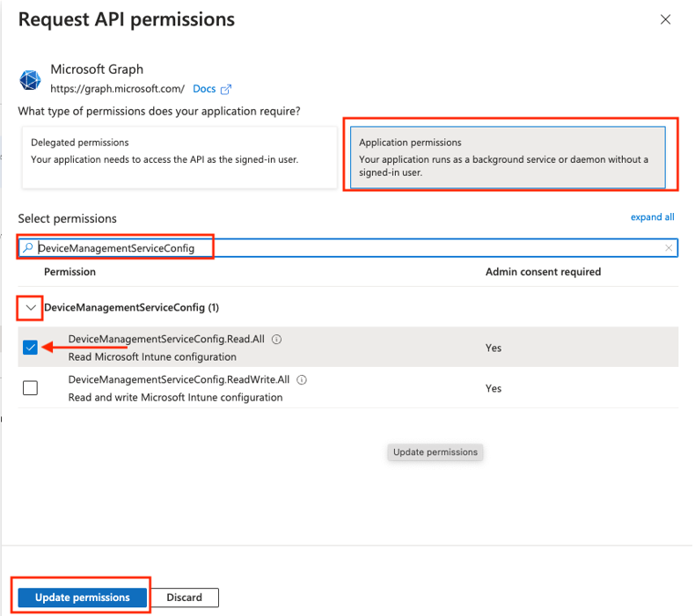This screenshot has width=695, height=616.
Task: Close the Request API permissions panel
Action: pyautogui.click(x=668, y=19)
